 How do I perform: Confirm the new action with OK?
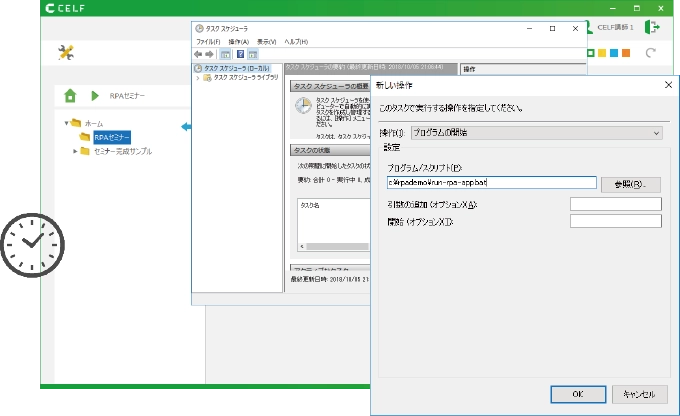click(578, 394)
